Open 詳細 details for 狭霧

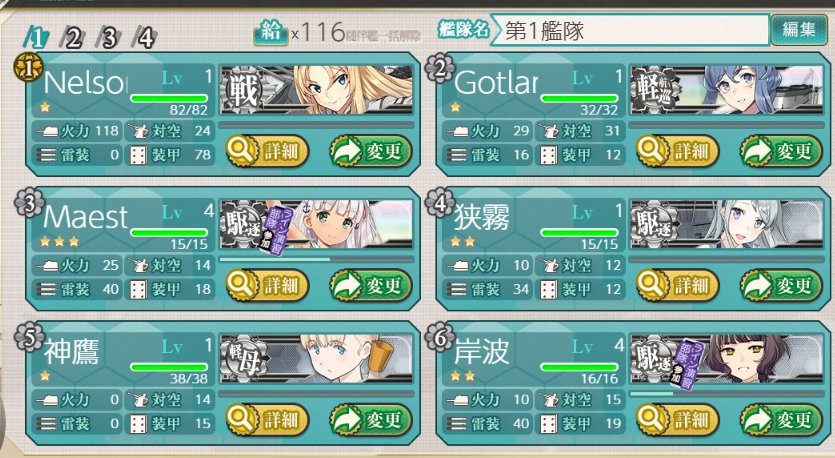tap(677, 285)
